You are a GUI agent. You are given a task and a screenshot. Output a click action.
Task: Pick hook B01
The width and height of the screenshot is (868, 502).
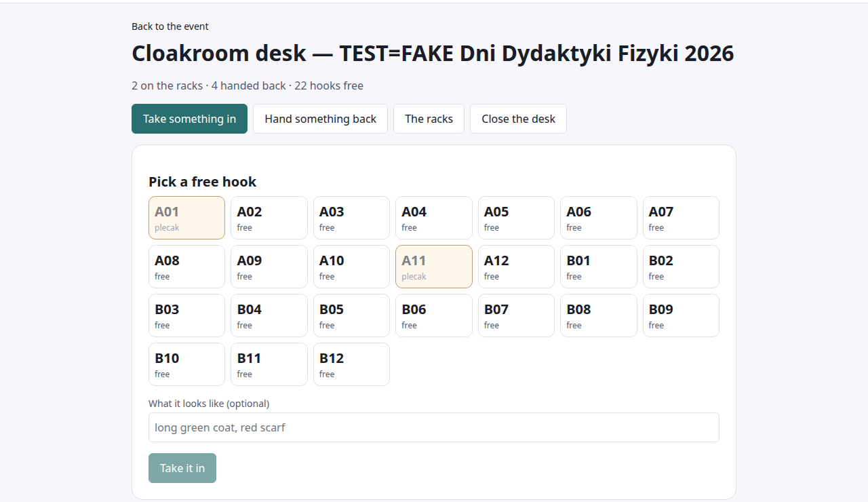599,267
